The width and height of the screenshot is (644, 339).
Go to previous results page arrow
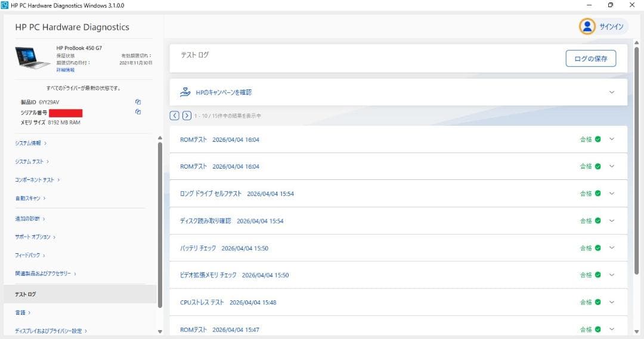point(175,116)
